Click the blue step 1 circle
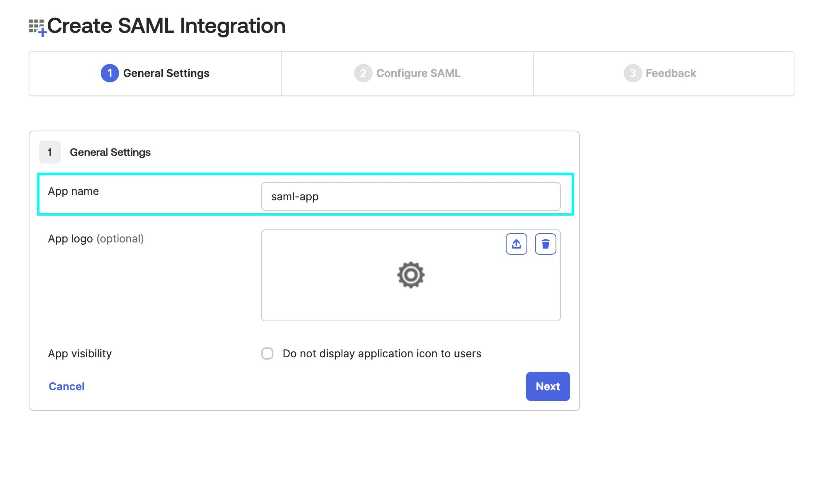This screenshot has height=504, width=824. pyautogui.click(x=110, y=73)
